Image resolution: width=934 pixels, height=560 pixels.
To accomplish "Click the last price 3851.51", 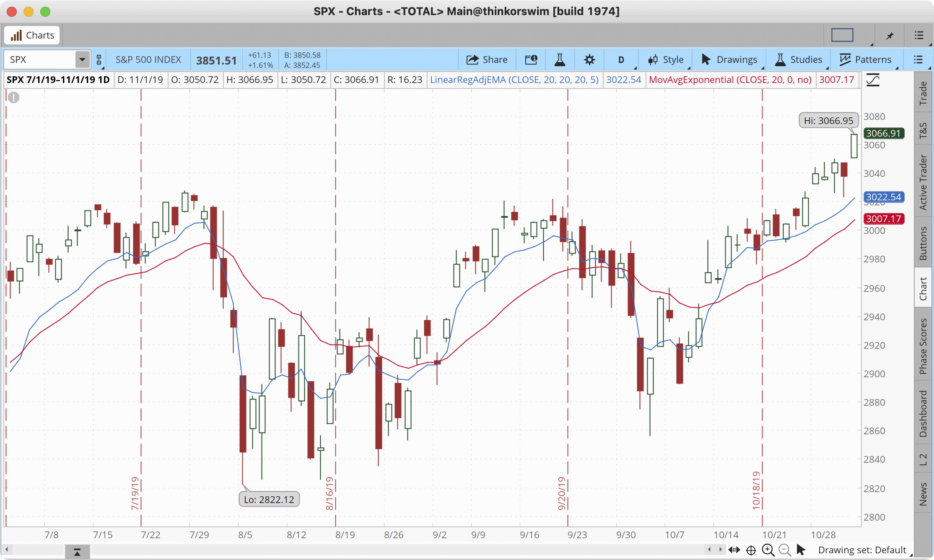I will coord(217,60).
